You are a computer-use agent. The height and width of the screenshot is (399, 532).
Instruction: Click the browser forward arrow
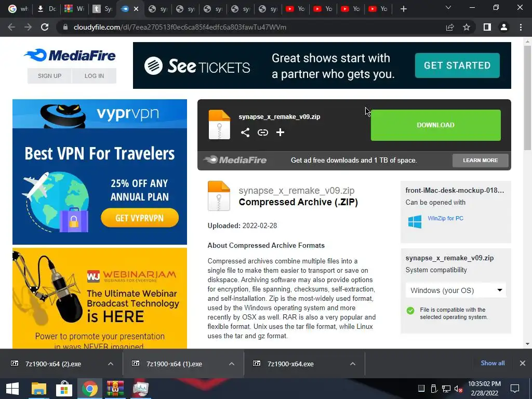[28, 27]
